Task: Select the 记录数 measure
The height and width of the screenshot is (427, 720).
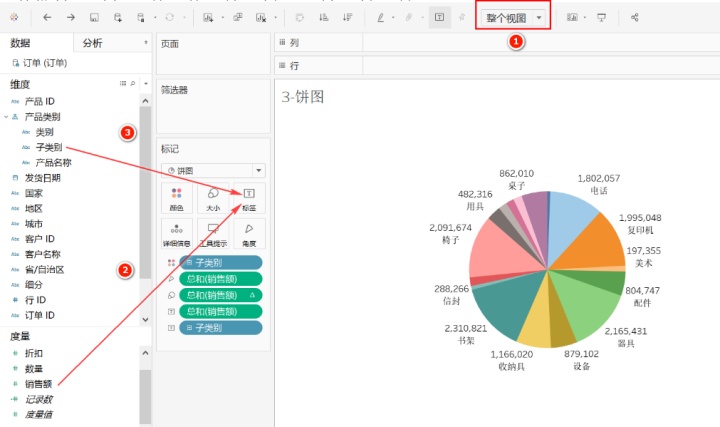Action: (x=39, y=399)
